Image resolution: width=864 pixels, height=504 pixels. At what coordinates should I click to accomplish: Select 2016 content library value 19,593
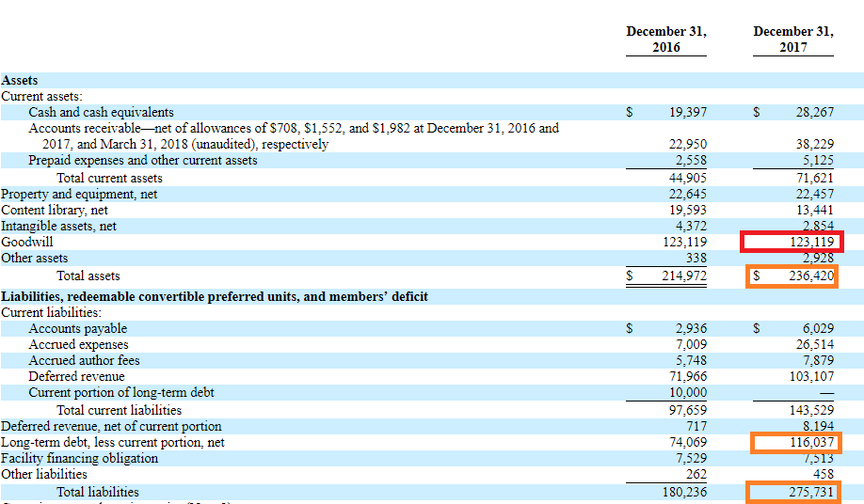pyautogui.click(x=688, y=211)
